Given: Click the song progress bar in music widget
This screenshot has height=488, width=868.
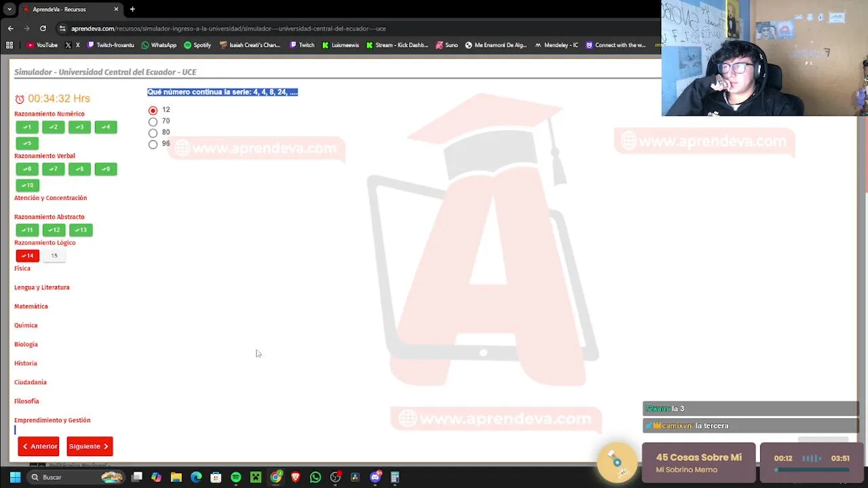Looking at the screenshot, I should pyautogui.click(x=812, y=470).
